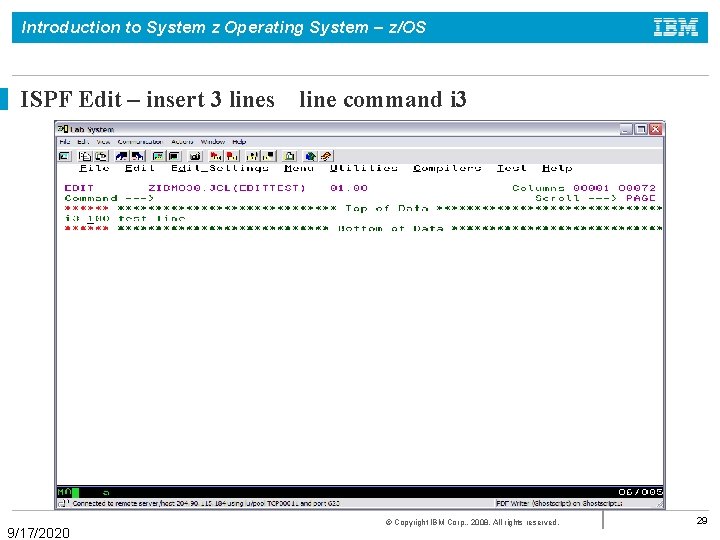Click the Clipboard toolbar icon

pyautogui.click(x=289, y=156)
